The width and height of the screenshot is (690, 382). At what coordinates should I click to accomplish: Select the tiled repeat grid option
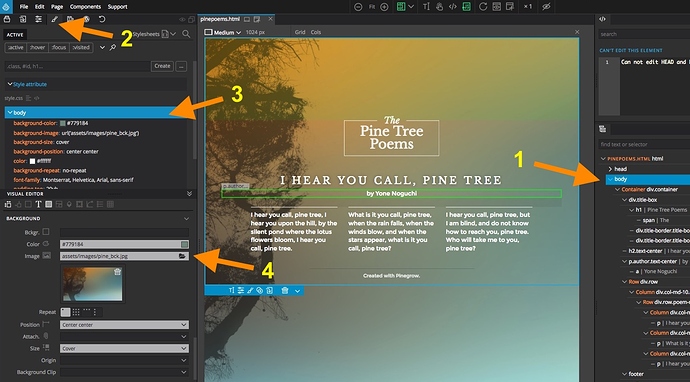pyautogui.click(x=76, y=312)
